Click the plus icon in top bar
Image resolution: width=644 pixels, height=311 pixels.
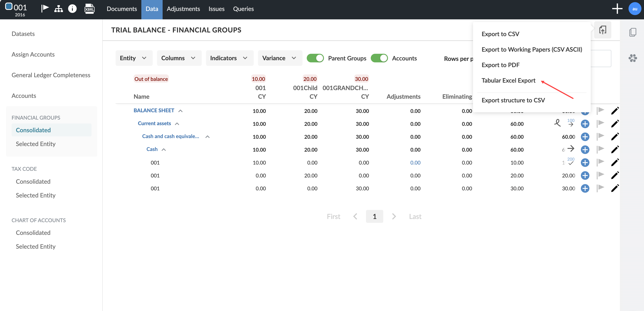[617, 9]
